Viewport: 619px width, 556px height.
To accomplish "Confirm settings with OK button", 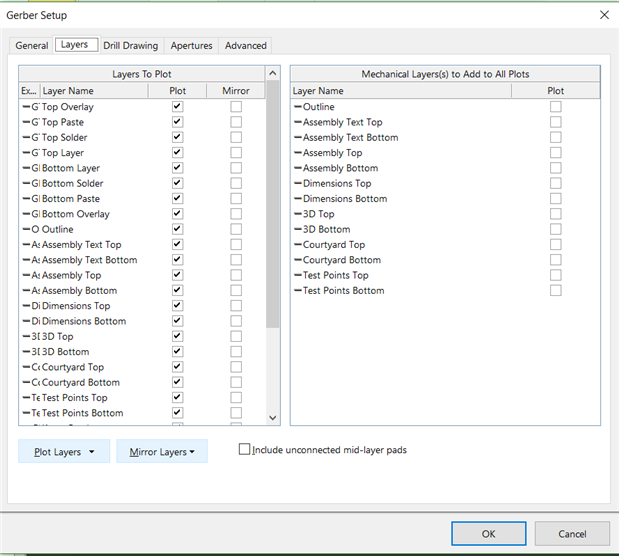I will (488, 534).
